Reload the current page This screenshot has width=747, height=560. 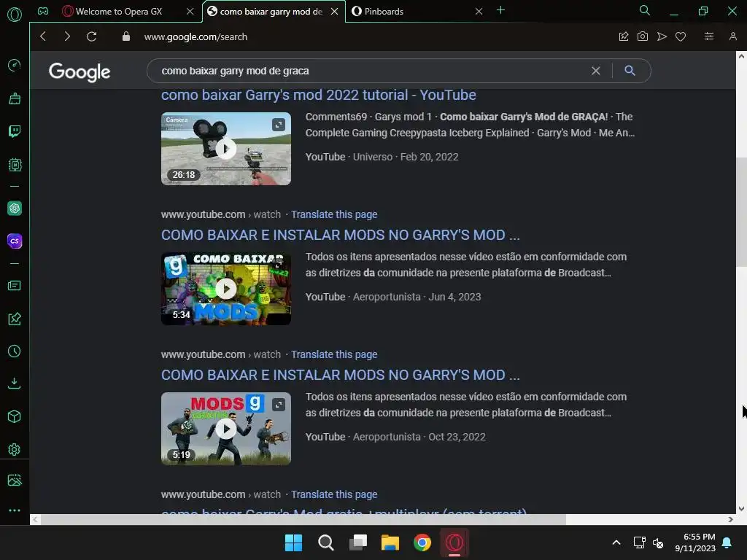point(91,36)
